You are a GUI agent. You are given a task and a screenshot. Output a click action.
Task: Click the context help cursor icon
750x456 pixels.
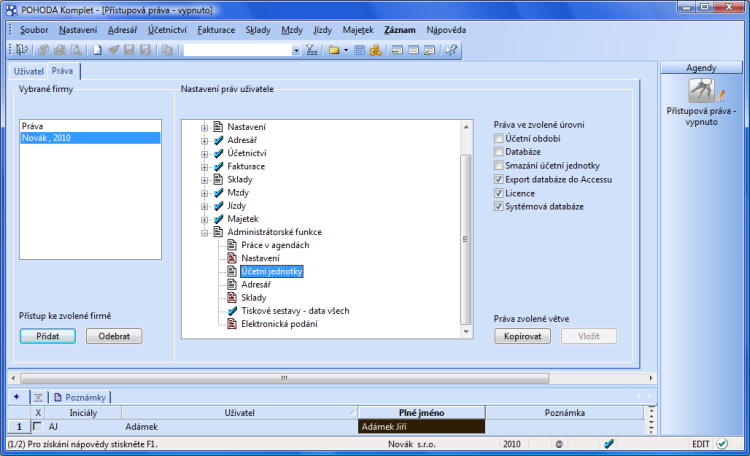pyautogui.click(x=451, y=50)
